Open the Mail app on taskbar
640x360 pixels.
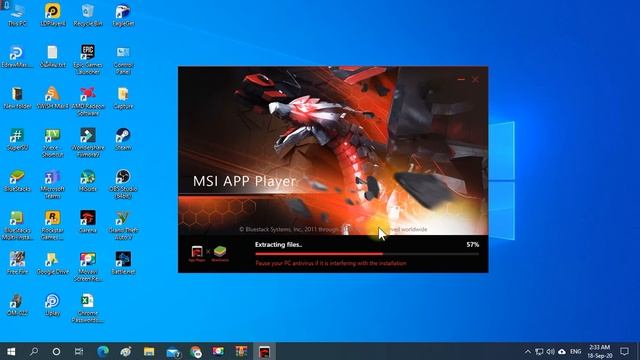tap(173, 351)
